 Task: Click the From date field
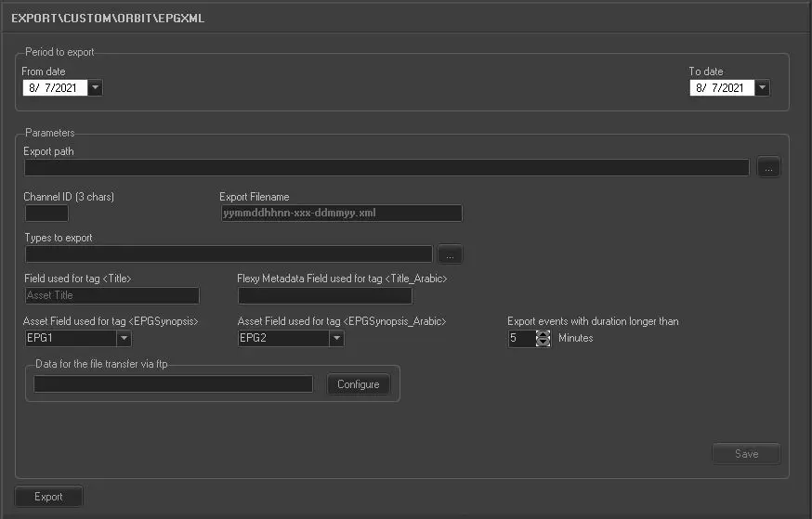point(55,88)
